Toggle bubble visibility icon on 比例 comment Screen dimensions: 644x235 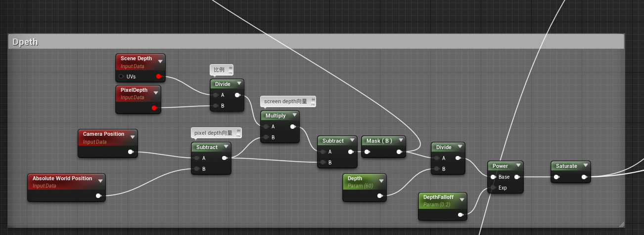tap(230, 72)
